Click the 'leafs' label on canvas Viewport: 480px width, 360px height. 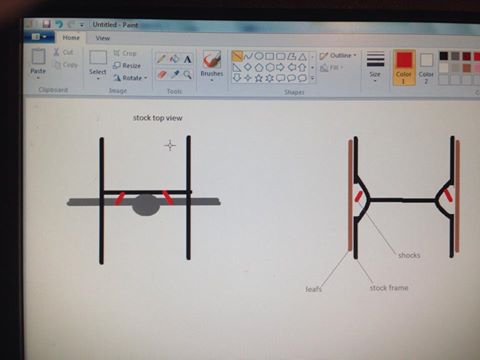[x=314, y=289]
